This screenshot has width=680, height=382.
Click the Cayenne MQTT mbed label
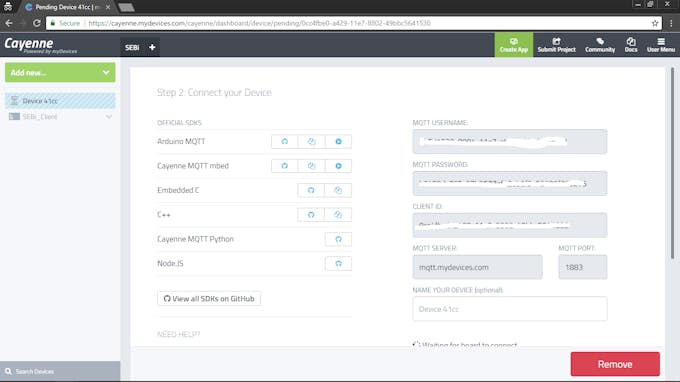click(193, 166)
